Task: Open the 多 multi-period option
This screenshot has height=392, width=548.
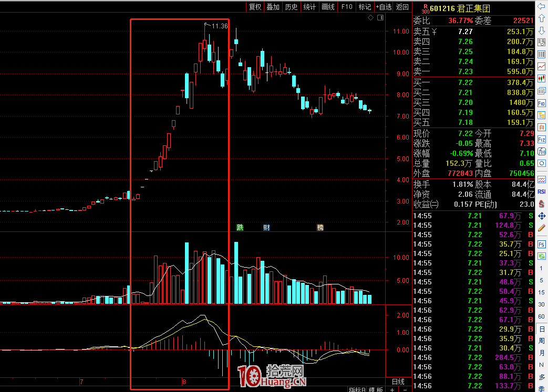Action: pos(541,377)
